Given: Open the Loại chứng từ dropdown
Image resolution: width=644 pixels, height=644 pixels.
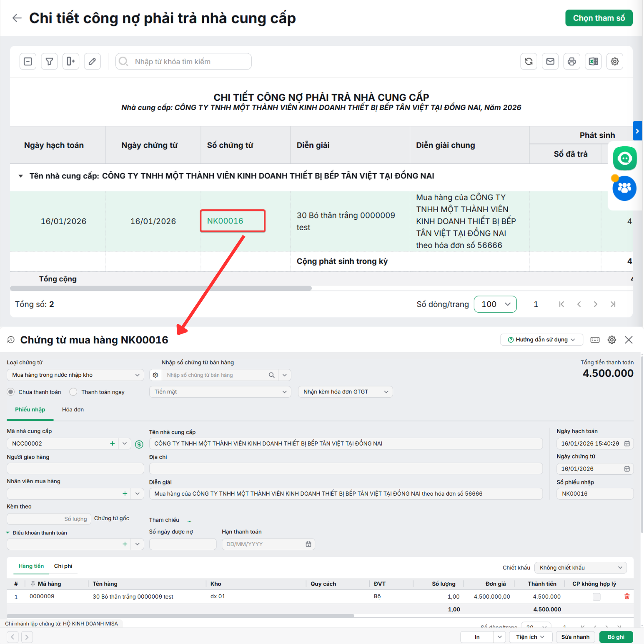Looking at the screenshot, I should 75,375.
